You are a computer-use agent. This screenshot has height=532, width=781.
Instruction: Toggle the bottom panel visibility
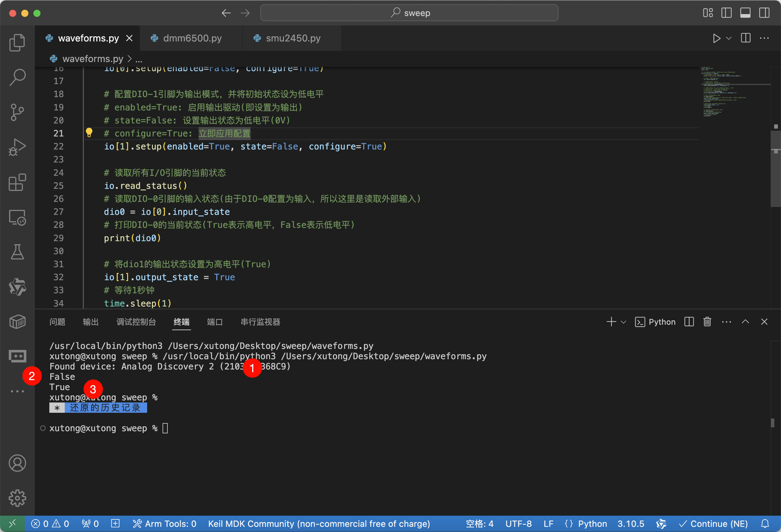[745, 13]
